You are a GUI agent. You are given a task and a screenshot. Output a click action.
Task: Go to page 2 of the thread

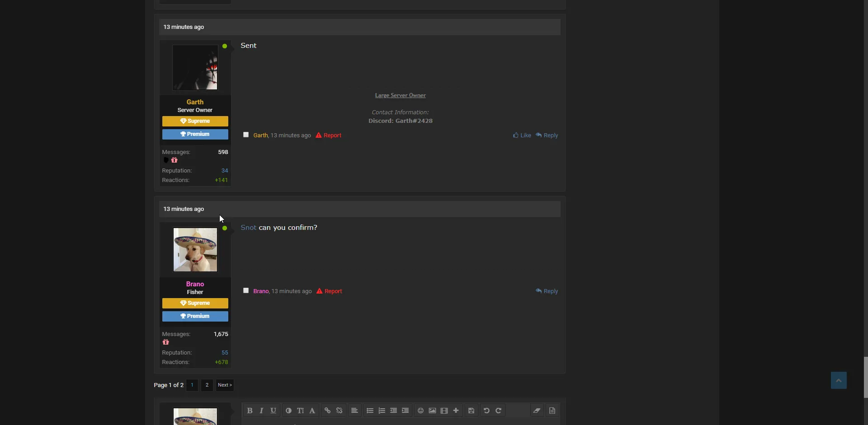[207, 385]
